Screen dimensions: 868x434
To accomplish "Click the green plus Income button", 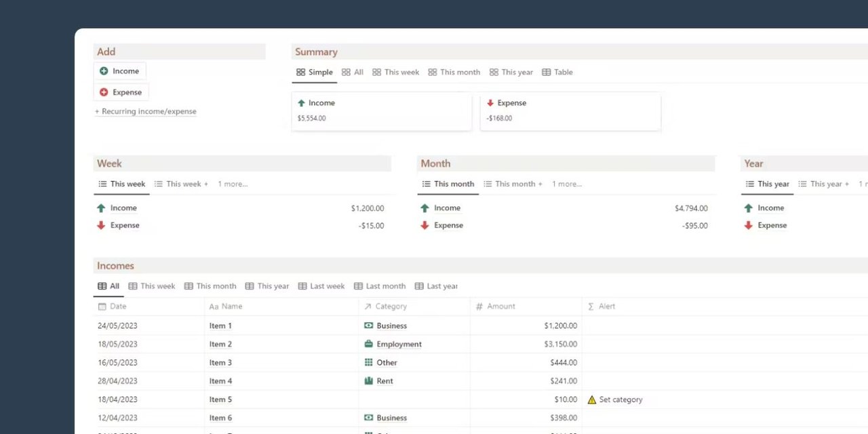I will click(x=119, y=71).
